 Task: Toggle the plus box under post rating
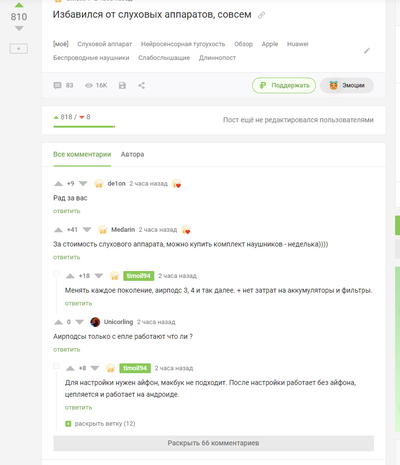point(19,49)
